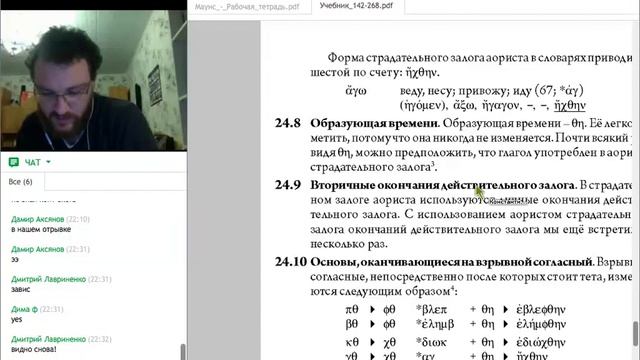Click the PDF document scrollbar thumb
The height and width of the screenshot is (360, 640).
635,334
